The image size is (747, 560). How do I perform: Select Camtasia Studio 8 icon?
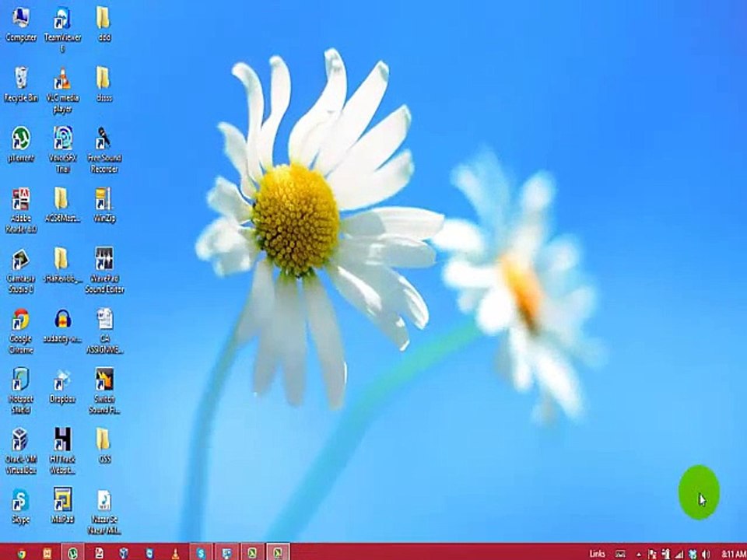coord(20,271)
